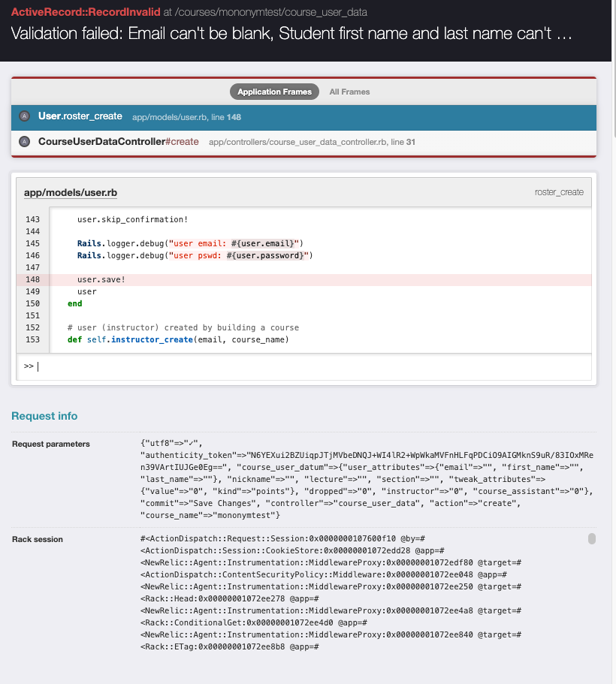This screenshot has width=616, height=684.
Task: Open the app/models/user.rb file link
Action: click(70, 192)
